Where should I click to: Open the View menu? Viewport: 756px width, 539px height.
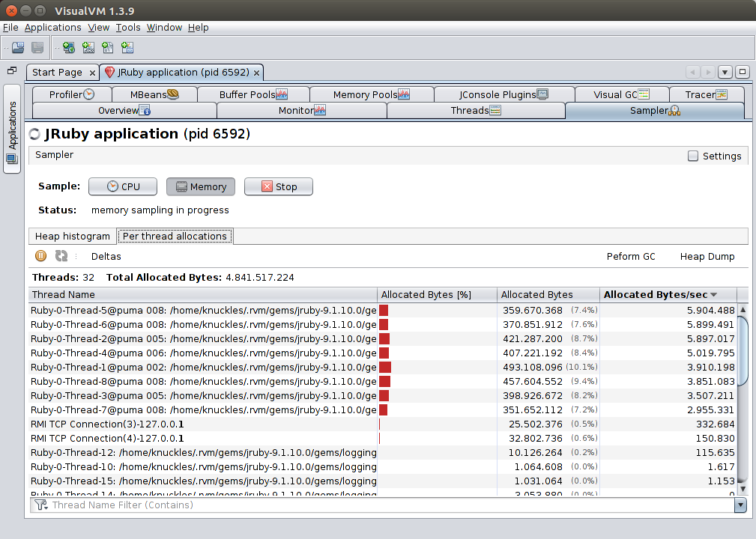pos(98,28)
